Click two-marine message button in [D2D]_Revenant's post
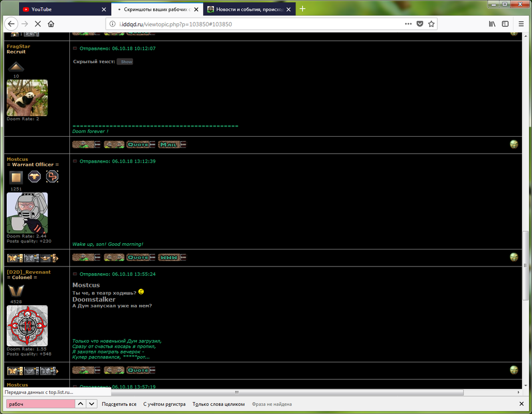 point(114,370)
